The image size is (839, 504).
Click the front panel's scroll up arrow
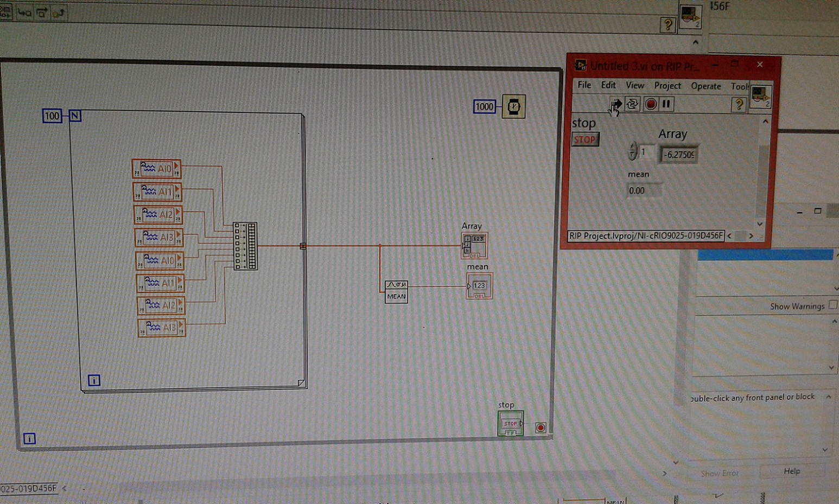(765, 122)
